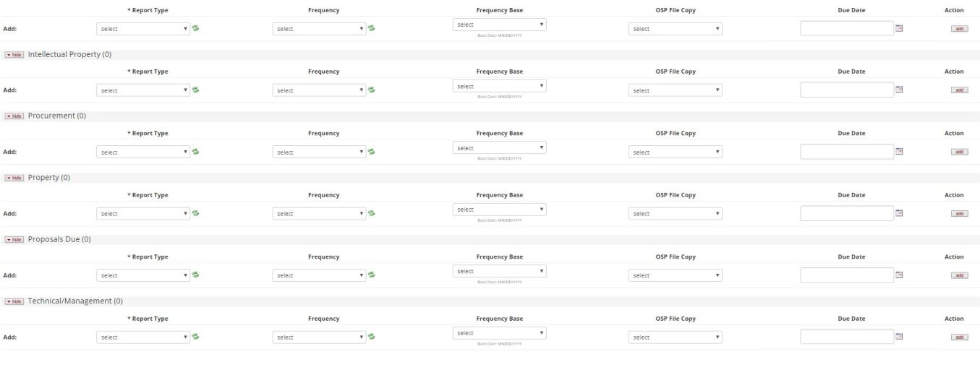The height and width of the screenshot is (375, 980).
Task: Open calendar icon in Intellectual Property row
Action: (x=900, y=90)
